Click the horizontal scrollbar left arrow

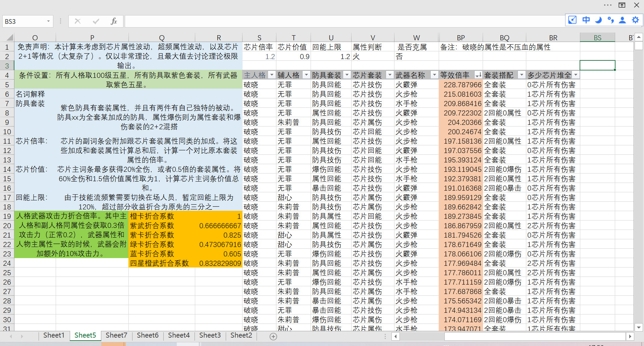coord(396,336)
